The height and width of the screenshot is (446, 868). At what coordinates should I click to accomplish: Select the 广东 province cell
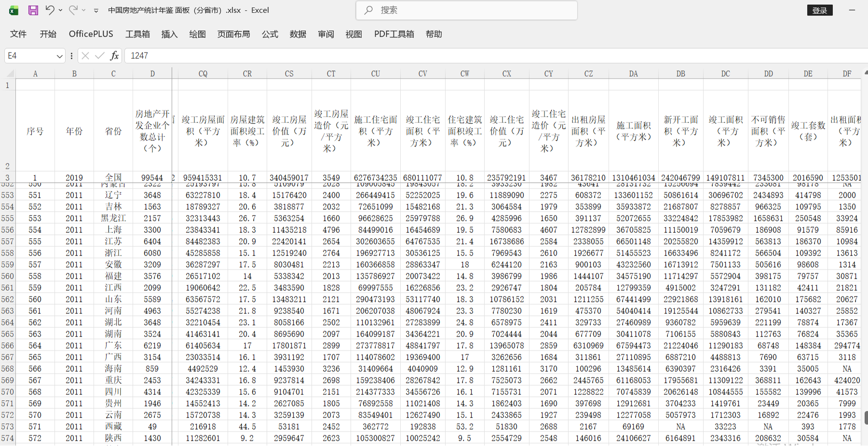pyautogui.click(x=113, y=346)
